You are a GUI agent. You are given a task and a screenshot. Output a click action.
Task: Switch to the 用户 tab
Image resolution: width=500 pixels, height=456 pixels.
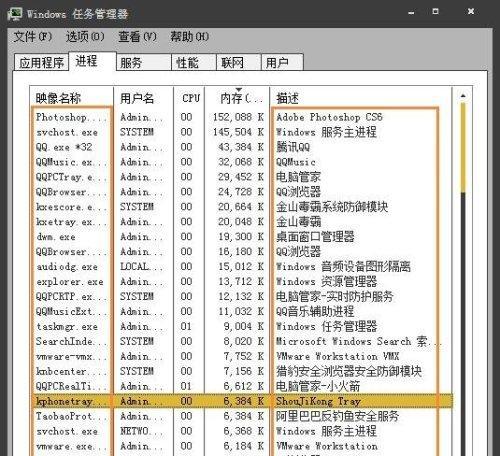(x=282, y=62)
